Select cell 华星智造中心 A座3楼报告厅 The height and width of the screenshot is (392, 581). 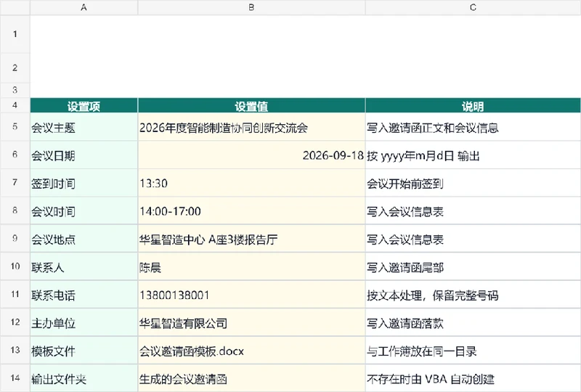[251, 239]
